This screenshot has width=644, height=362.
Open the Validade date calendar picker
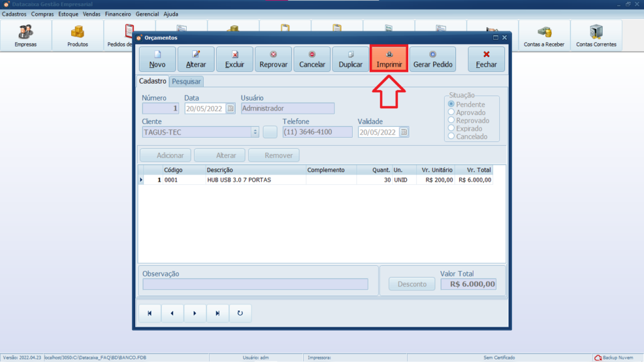click(x=404, y=132)
